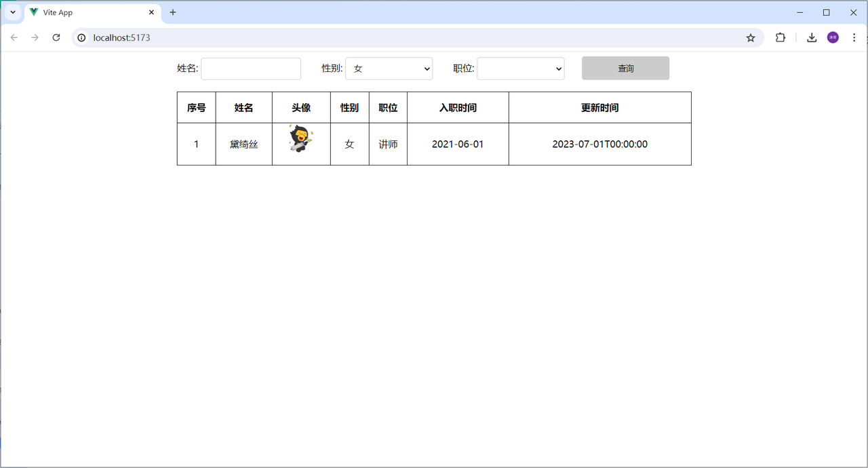Click the tab list chevron at top left
The width and height of the screenshot is (868, 468).
[12, 12]
